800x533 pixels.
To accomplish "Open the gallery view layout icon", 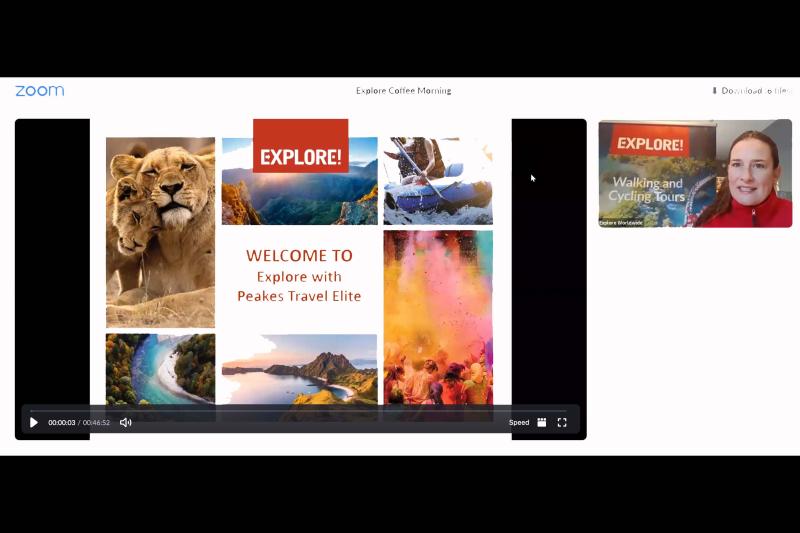I will pyautogui.click(x=541, y=422).
